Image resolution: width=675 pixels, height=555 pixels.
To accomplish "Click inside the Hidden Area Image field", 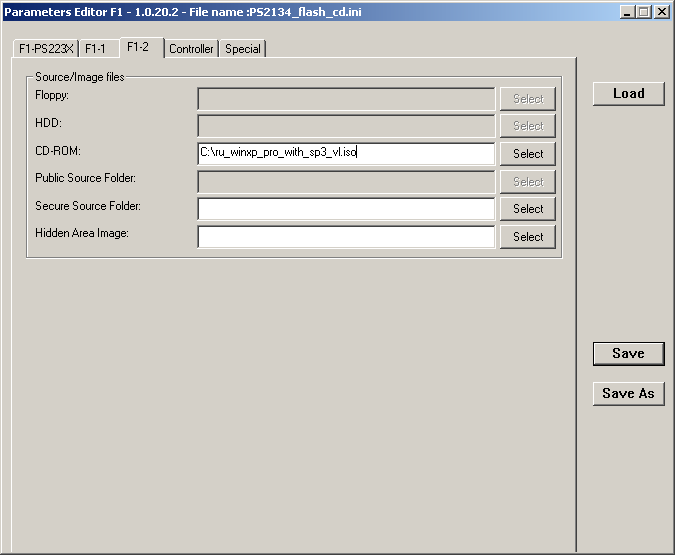I will tap(346, 237).
